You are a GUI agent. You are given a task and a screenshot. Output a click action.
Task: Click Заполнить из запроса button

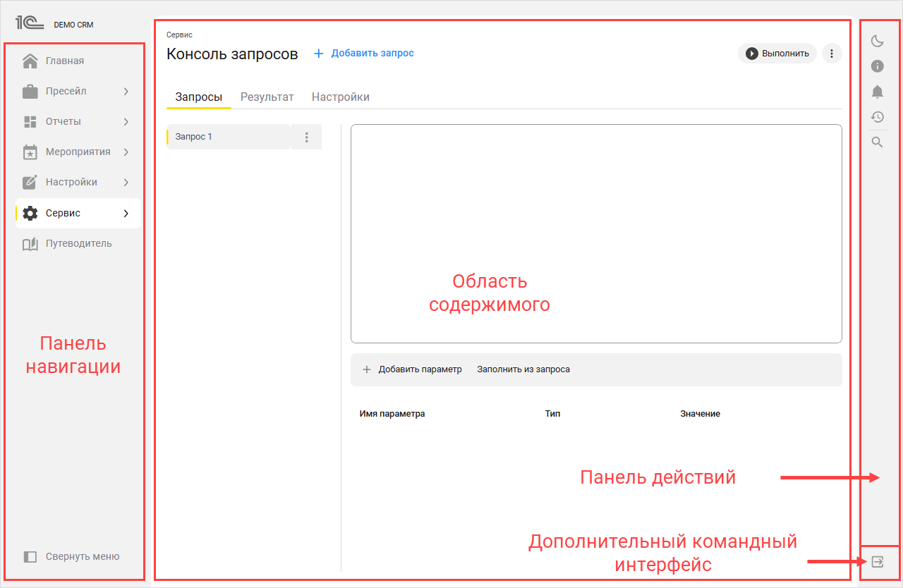[x=523, y=369]
